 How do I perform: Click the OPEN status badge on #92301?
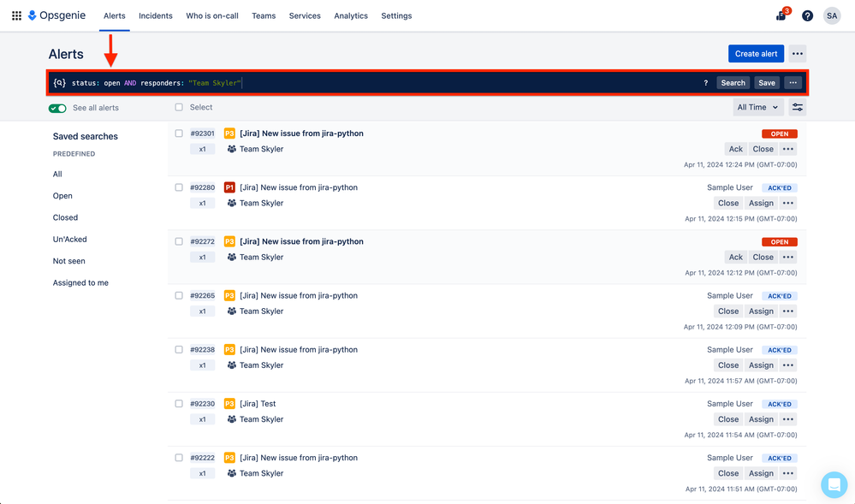[779, 133]
